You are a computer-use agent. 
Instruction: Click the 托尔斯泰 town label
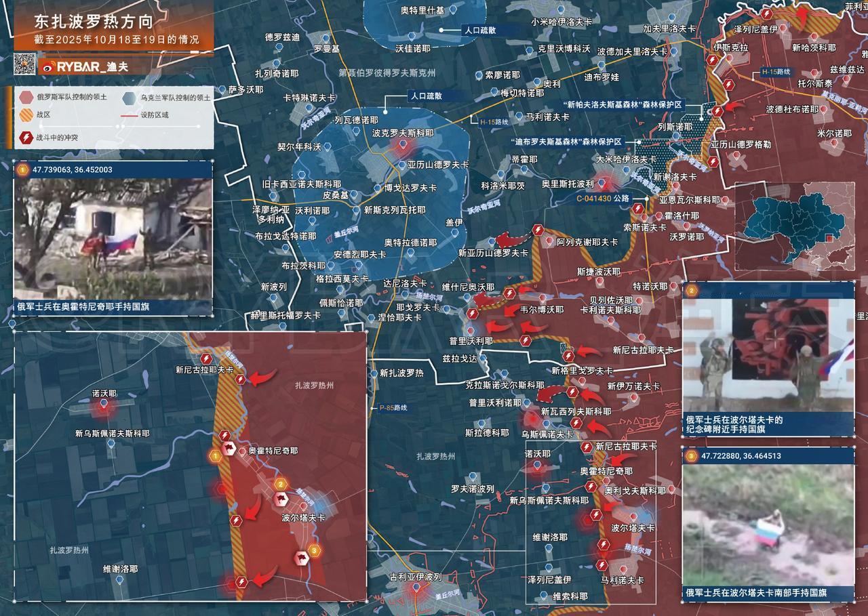[815, 84]
